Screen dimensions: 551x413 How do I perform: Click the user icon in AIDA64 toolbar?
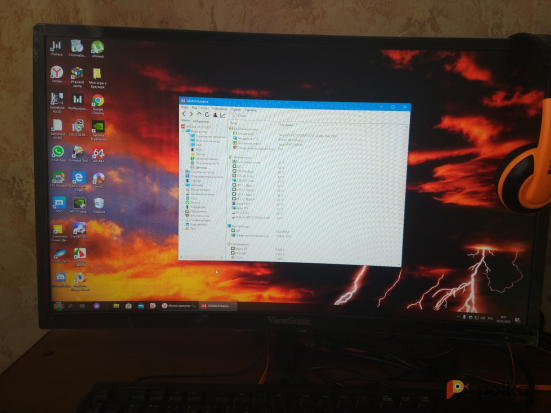(215, 115)
